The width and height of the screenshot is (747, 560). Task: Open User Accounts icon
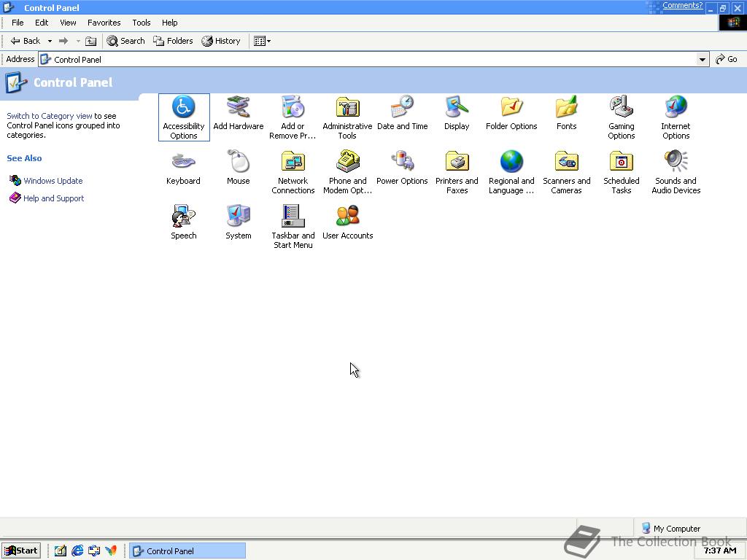[347, 222]
